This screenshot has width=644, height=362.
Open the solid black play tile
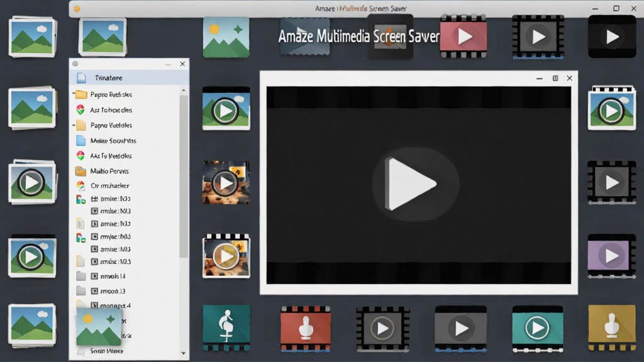pyautogui.click(x=612, y=37)
